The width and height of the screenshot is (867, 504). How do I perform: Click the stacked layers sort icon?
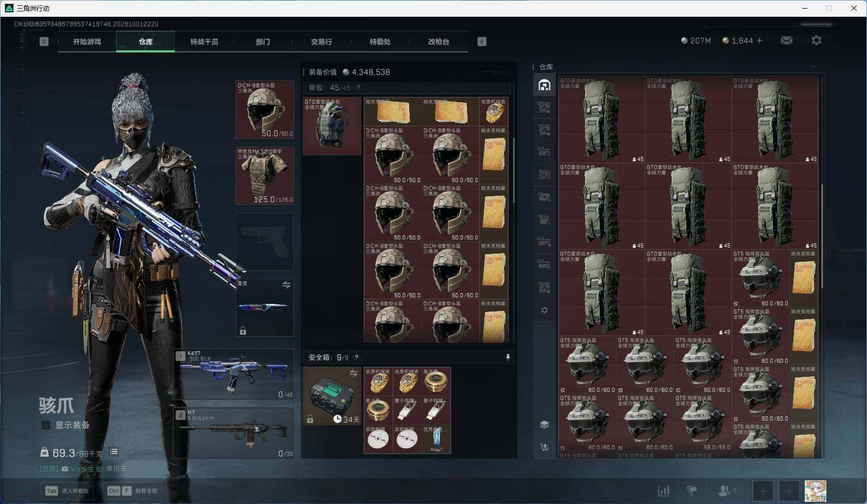coord(544,425)
